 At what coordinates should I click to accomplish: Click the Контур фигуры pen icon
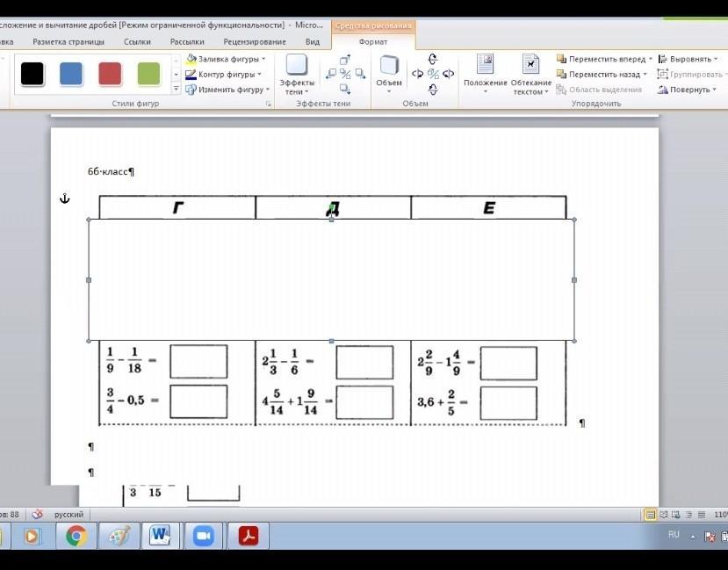[191, 75]
